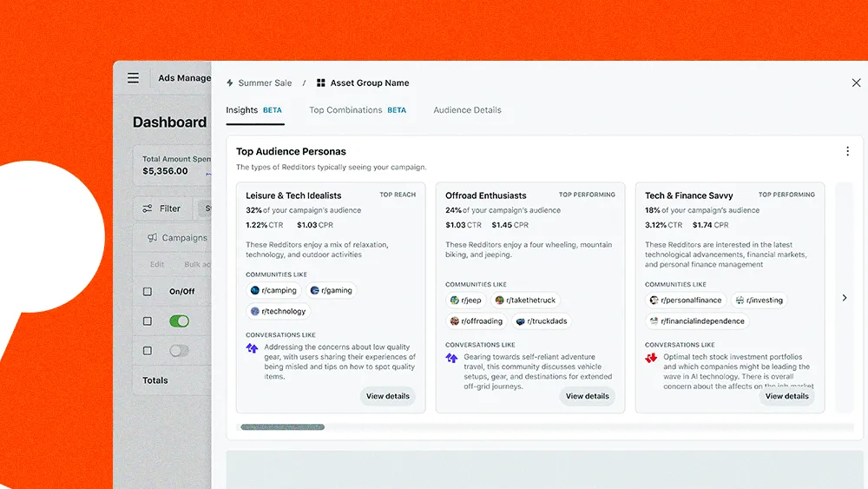Click the Tech & Finance Savvy title
Viewport: 868px width, 489px height.
pyautogui.click(x=688, y=195)
